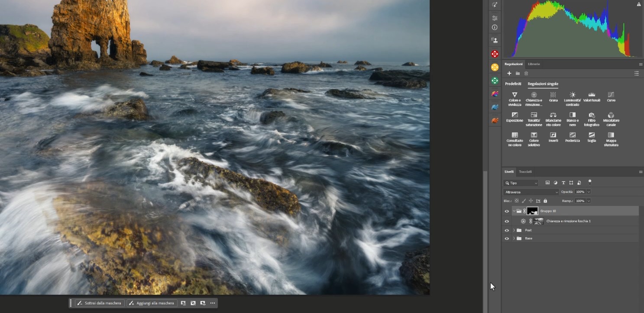
Task: Filter layers by text type icon
Action: (563, 183)
